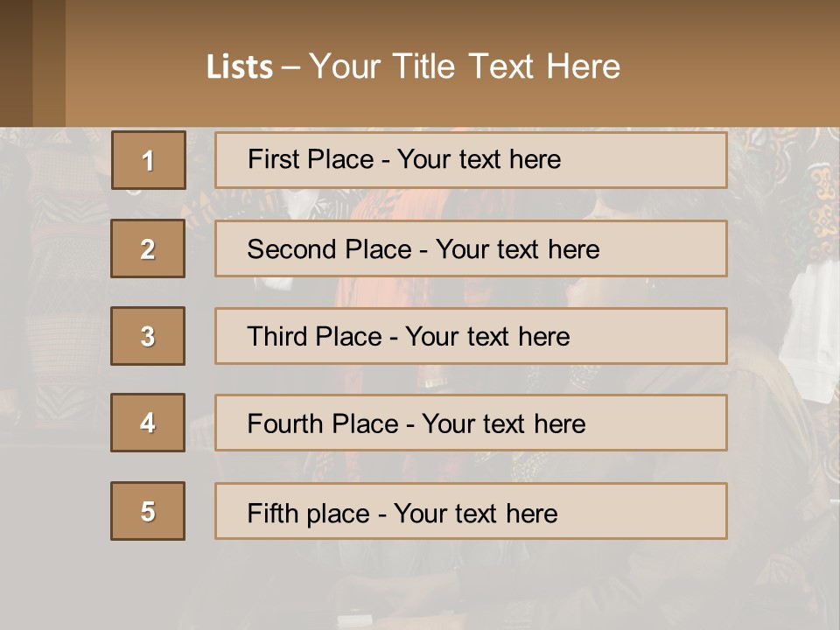Screen dimensions: 840x630
Task: Click the slide title text
Action: 413,66
